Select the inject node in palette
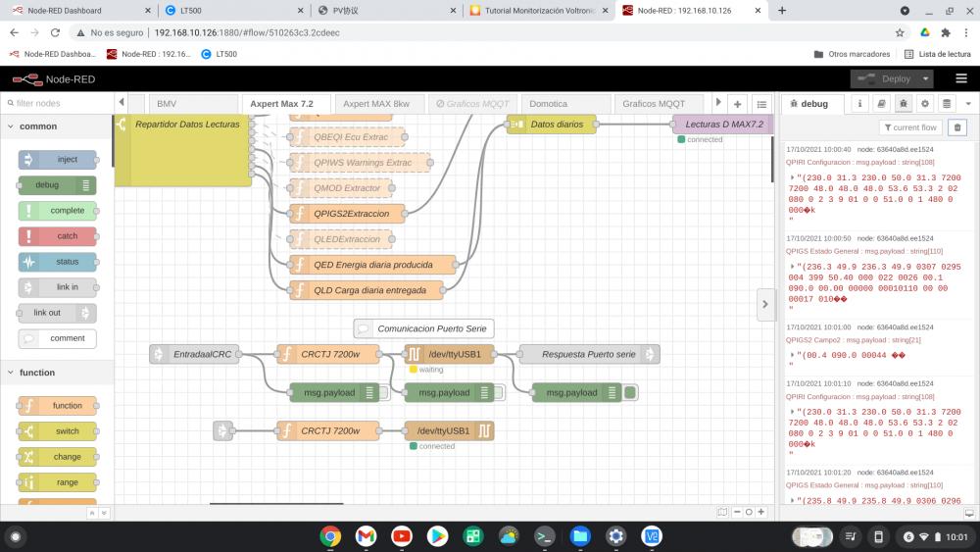This screenshot has width=980, height=552. pos(58,160)
